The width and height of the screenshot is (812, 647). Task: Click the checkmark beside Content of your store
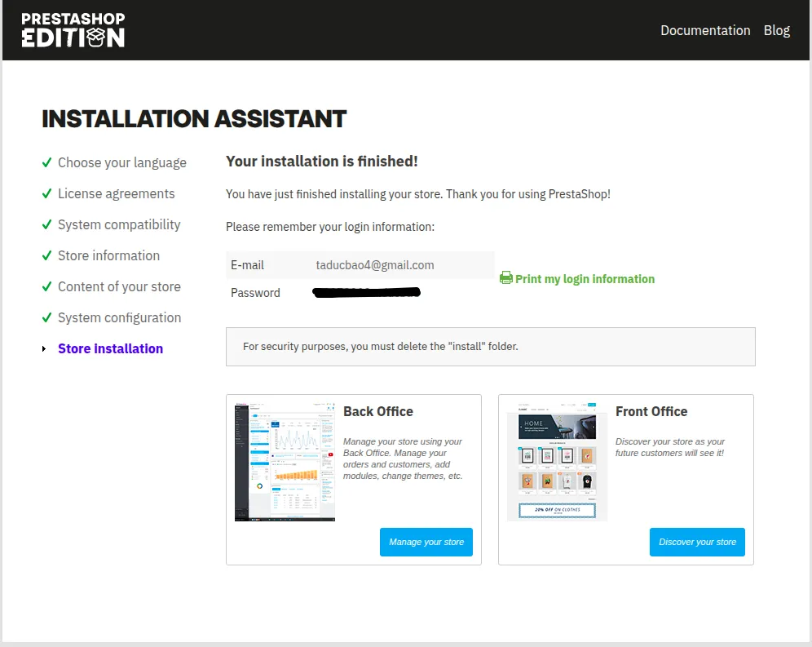(47, 286)
